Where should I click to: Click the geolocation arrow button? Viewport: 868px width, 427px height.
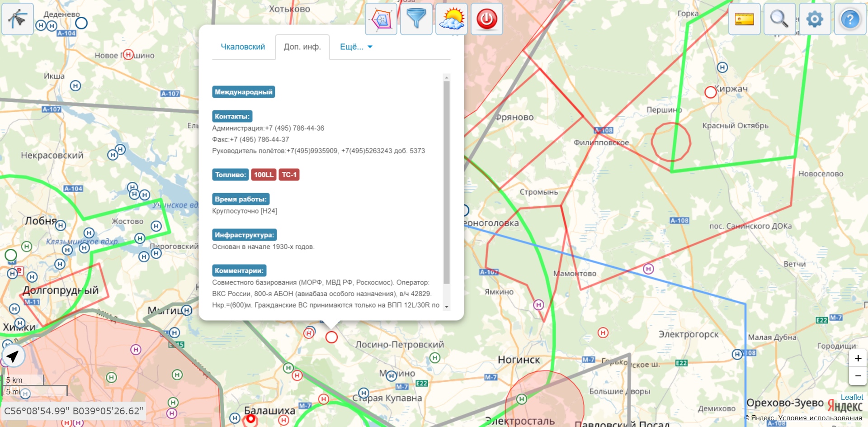13,356
